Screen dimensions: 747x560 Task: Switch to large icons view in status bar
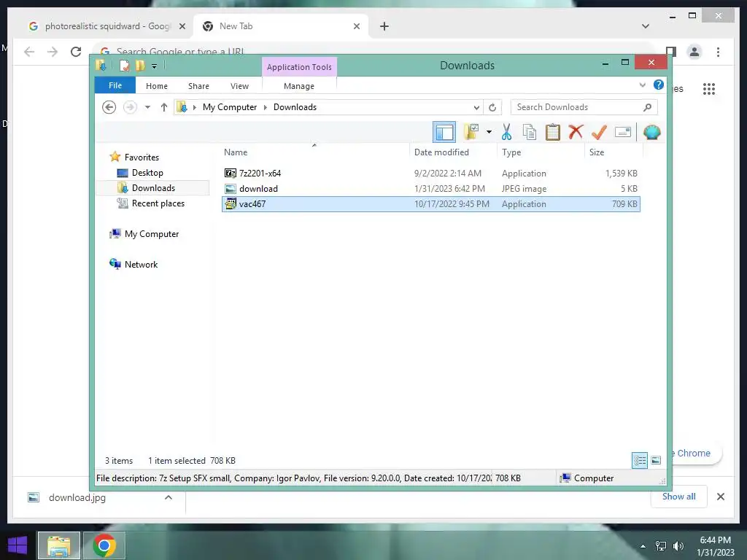point(656,460)
